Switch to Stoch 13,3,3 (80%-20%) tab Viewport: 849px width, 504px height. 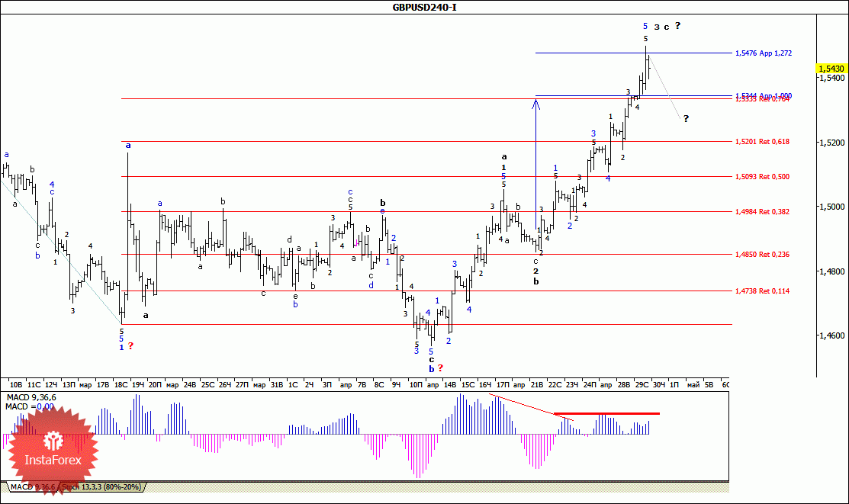pos(101,486)
